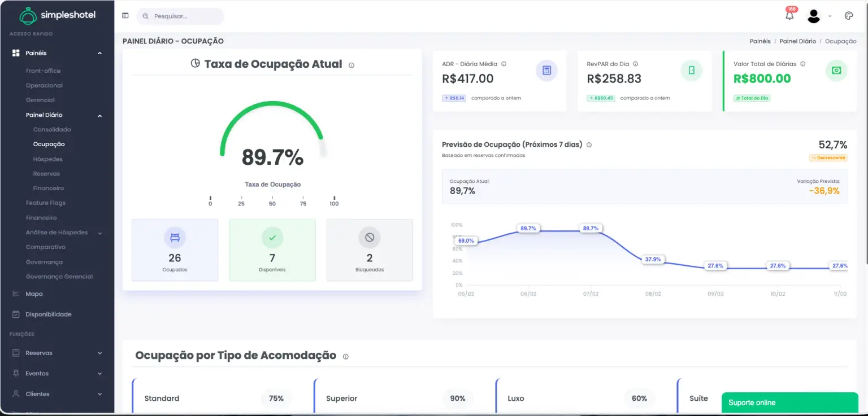Collapse the sidebar using the layout icon

(124, 15)
